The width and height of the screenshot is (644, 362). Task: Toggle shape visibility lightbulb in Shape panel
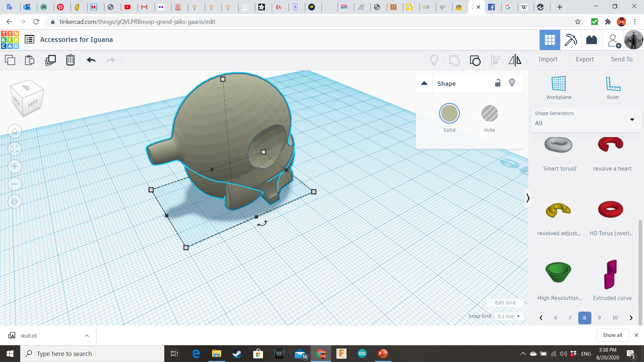click(x=512, y=83)
